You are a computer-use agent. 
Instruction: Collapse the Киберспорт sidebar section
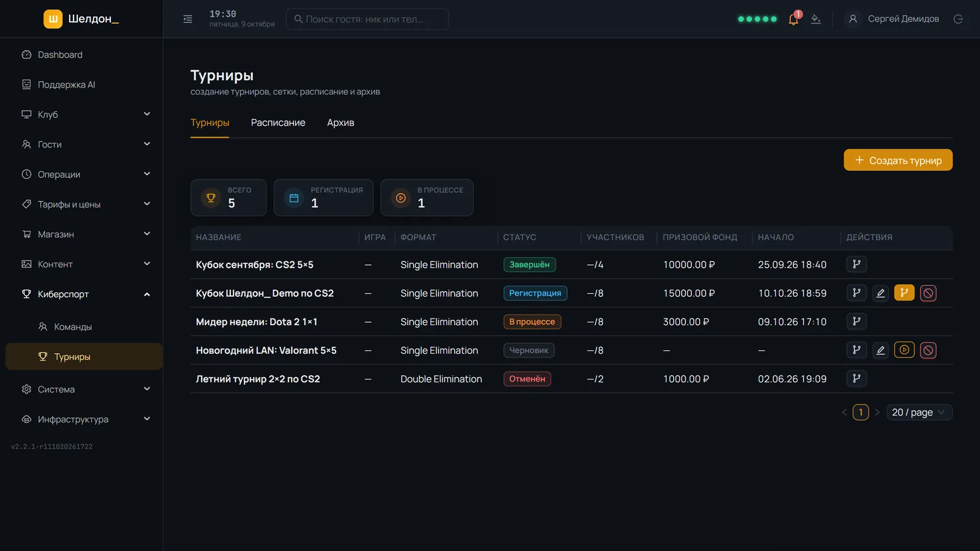(84, 294)
